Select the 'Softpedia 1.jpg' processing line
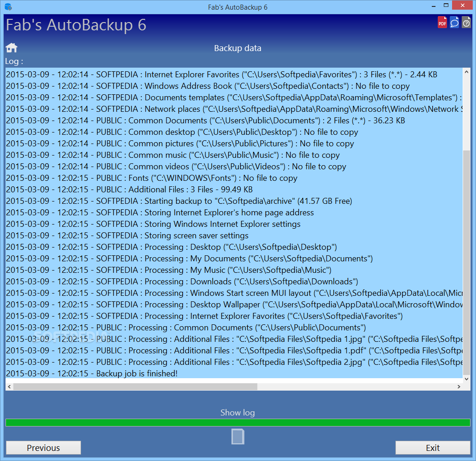Screen dimensions: 476x461 (234, 339)
